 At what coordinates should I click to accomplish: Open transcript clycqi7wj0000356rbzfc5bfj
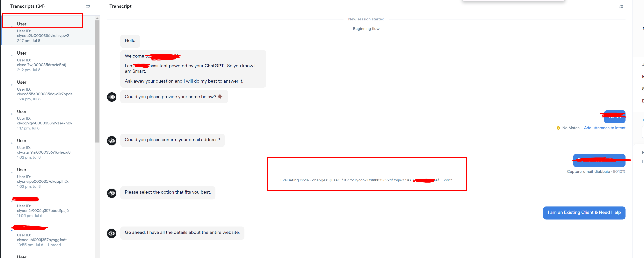click(x=48, y=61)
